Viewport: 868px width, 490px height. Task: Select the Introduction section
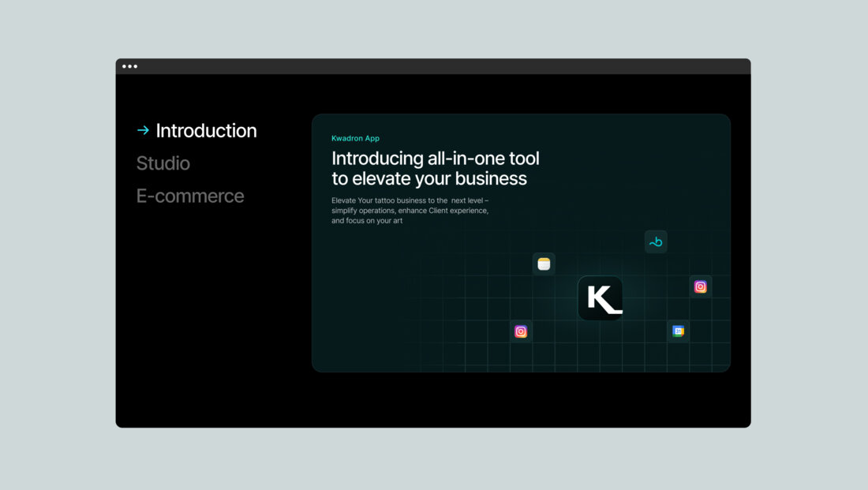click(206, 131)
